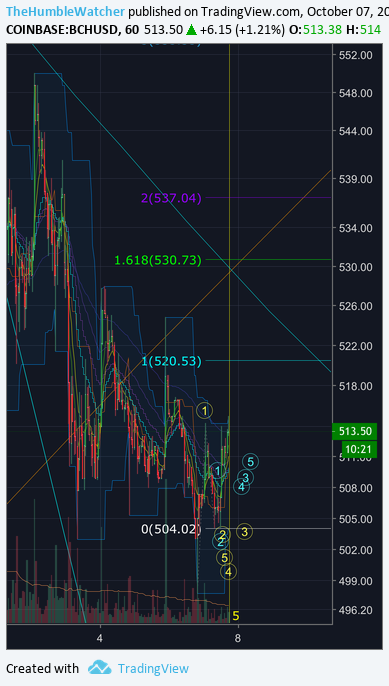Click the 60 interval indicator in header
This screenshot has width=389, height=686.
tap(131, 30)
